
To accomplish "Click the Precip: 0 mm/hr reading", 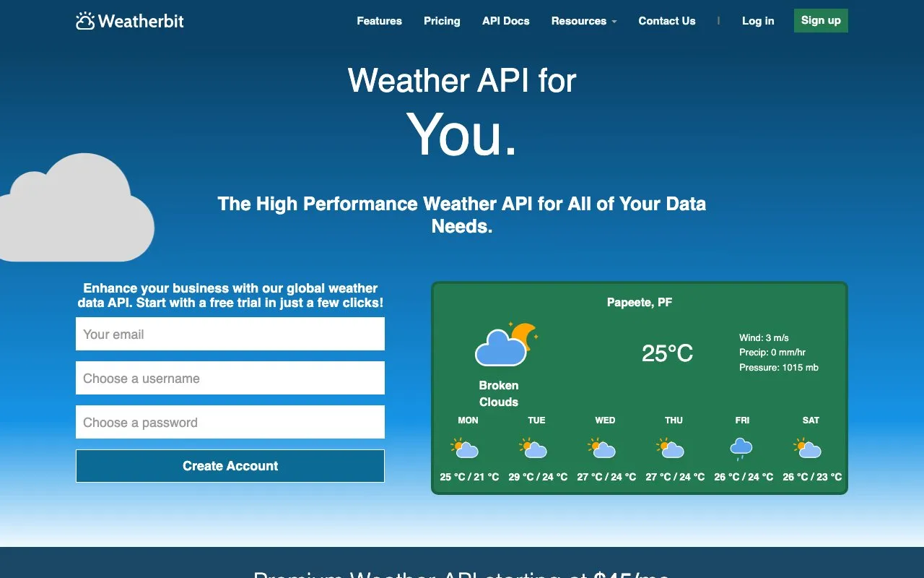I will [x=772, y=353].
